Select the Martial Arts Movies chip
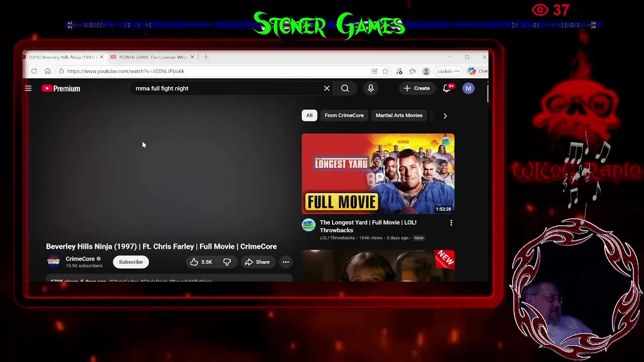This screenshot has height=362, width=644. [399, 115]
